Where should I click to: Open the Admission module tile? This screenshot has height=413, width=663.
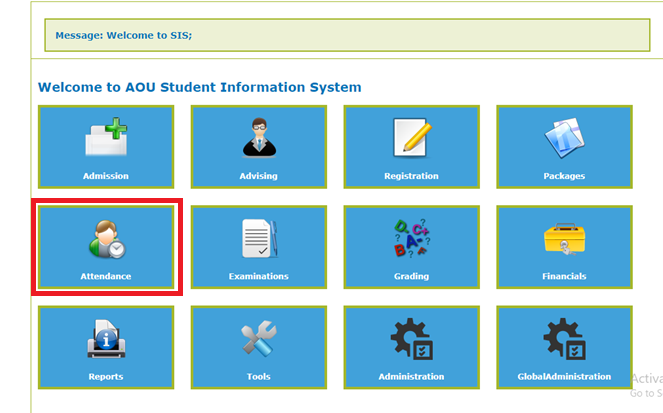(x=106, y=147)
